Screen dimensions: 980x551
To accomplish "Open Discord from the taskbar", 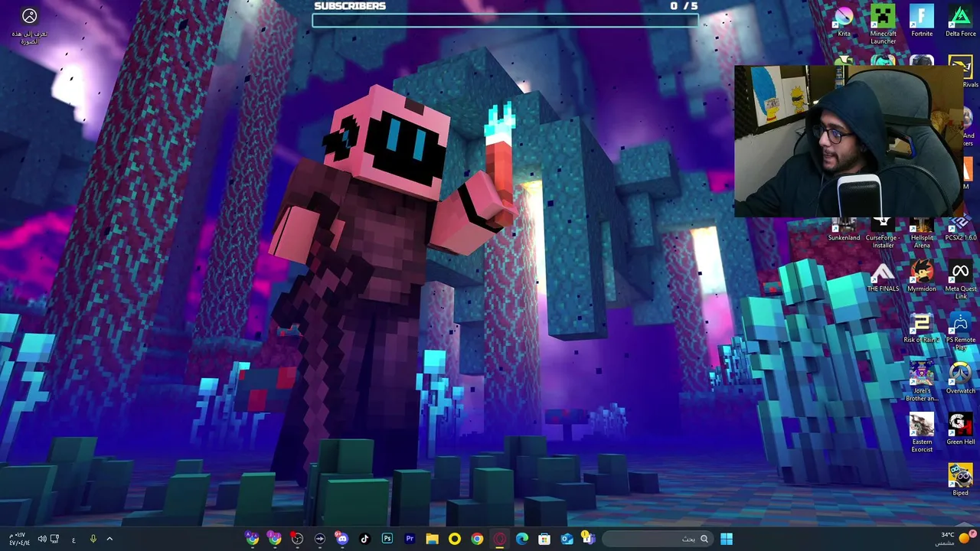I will 342,539.
